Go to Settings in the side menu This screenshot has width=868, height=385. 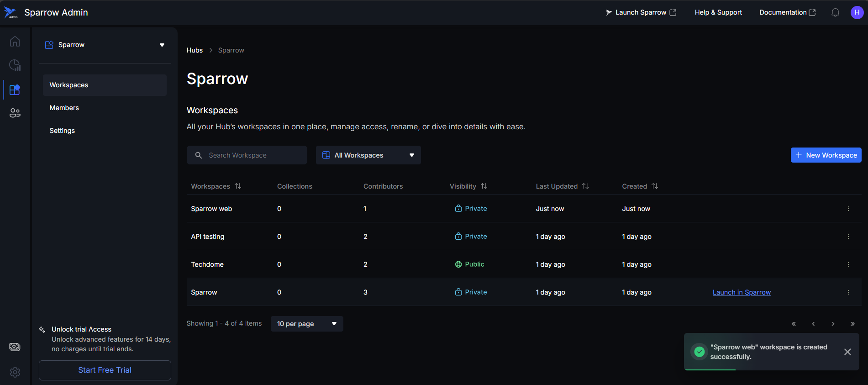[x=62, y=131]
